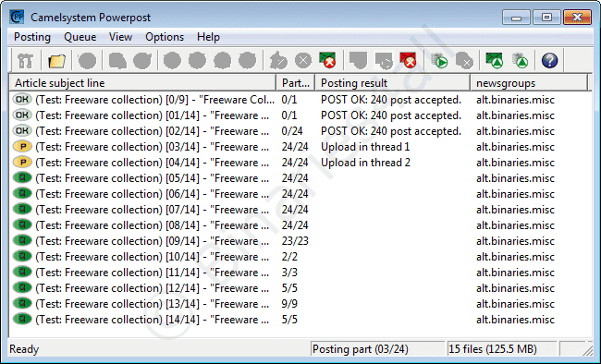Viewport: 601px width, 364px height.
Task: Open the Options menu
Action: (x=165, y=37)
